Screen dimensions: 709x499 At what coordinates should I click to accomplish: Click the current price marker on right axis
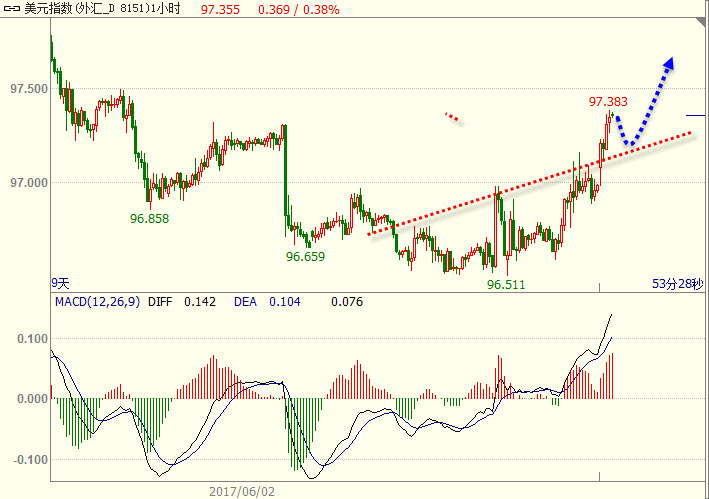click(x=695, y=117)
